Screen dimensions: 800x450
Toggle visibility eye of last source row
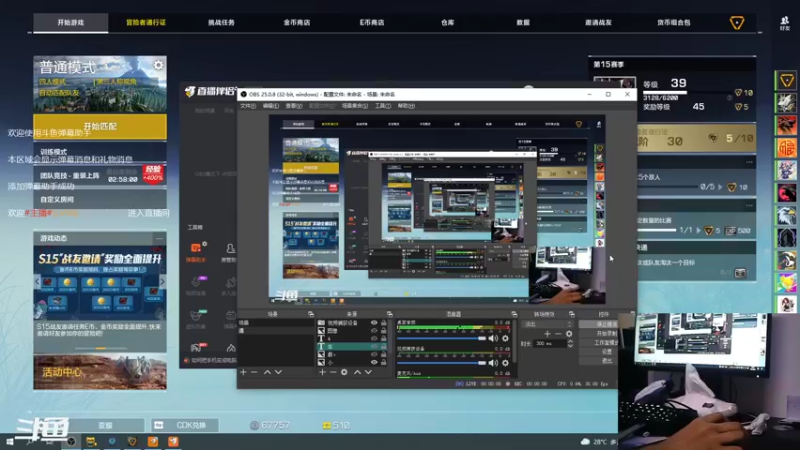[374, 362]
